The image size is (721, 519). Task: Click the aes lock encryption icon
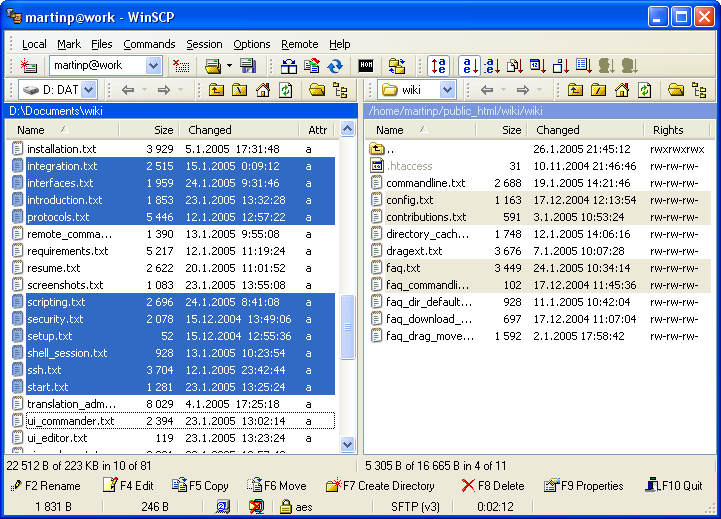pos(286,507)
